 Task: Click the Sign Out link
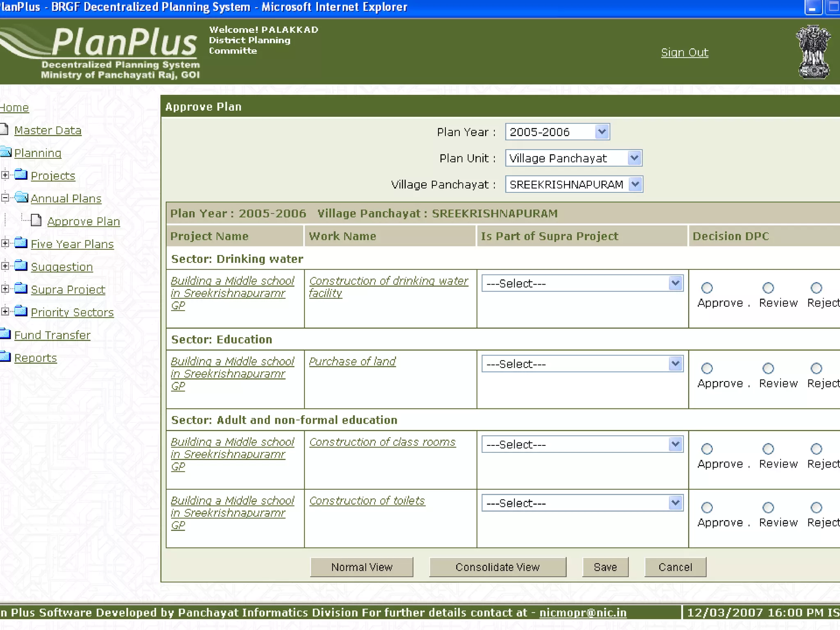tap(684, 52)
